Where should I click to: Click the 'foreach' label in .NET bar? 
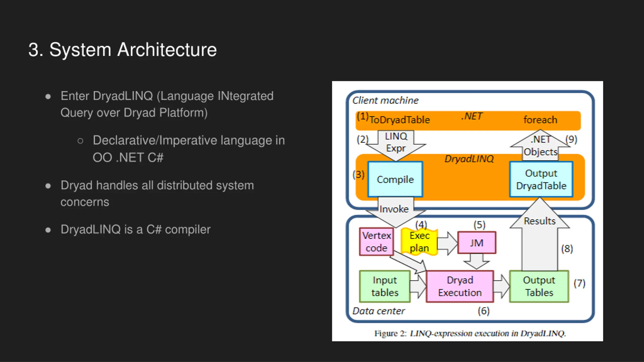pos(540,120)
